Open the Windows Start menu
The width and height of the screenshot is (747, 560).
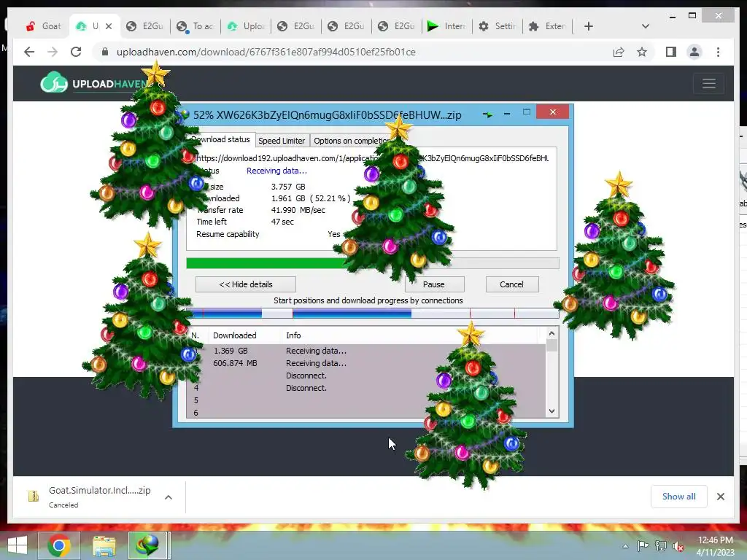click(x=18, y=545)
